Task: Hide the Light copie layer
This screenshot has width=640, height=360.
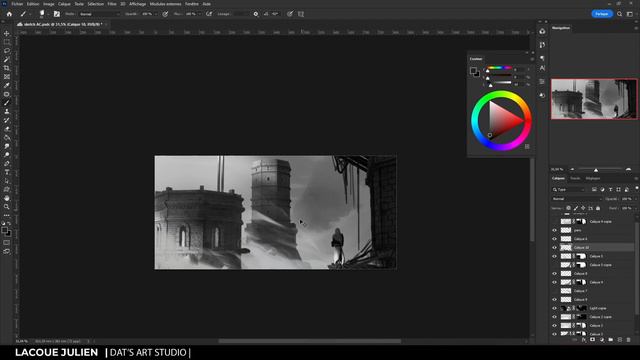Action: point(554,308)
